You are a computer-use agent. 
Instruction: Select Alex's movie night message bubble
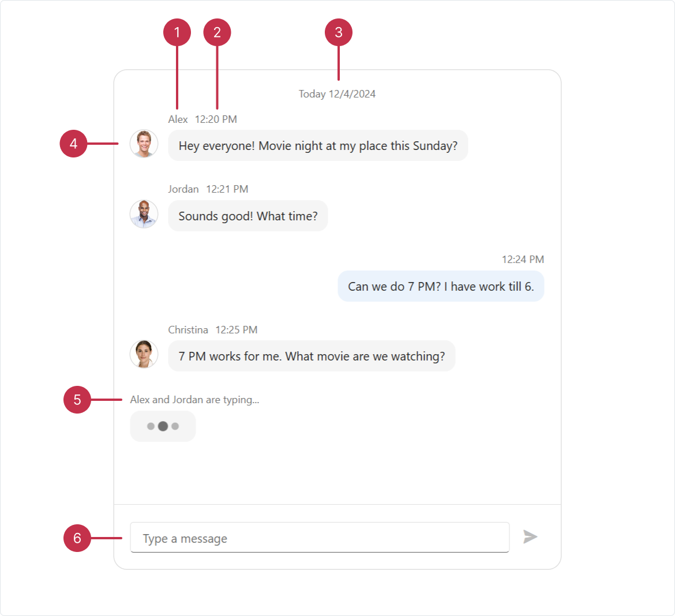point(318,145)
